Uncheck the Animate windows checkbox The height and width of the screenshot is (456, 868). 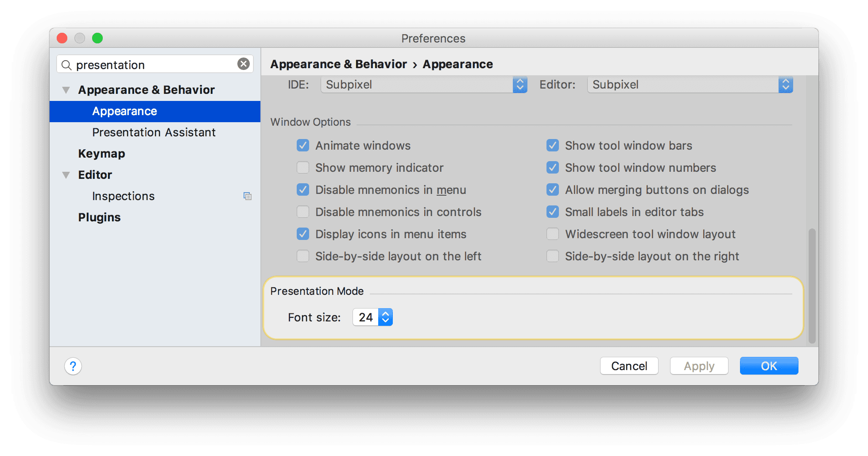point(303,146)
